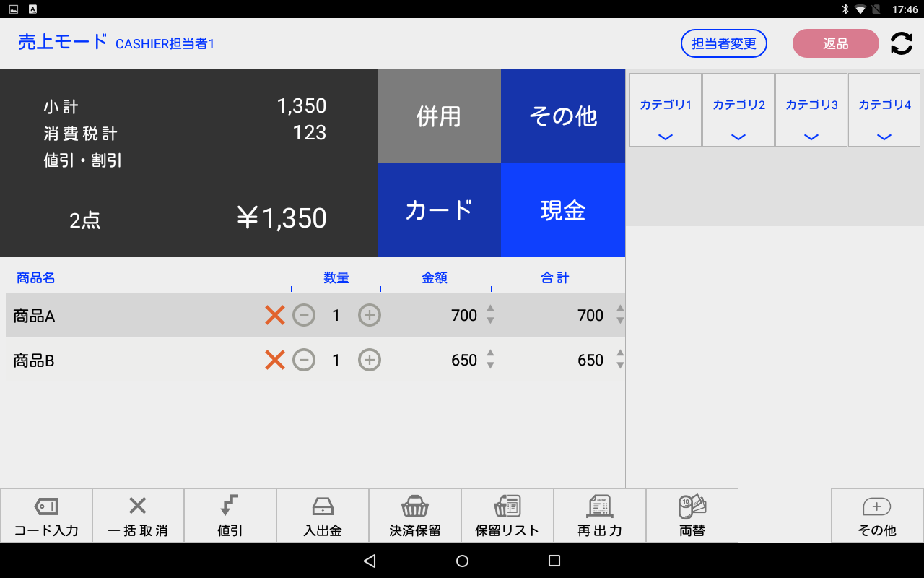Viewport: 924px width, 578px height.
Task: Remove 商品A with its orange X
Action: coord(274,315)
